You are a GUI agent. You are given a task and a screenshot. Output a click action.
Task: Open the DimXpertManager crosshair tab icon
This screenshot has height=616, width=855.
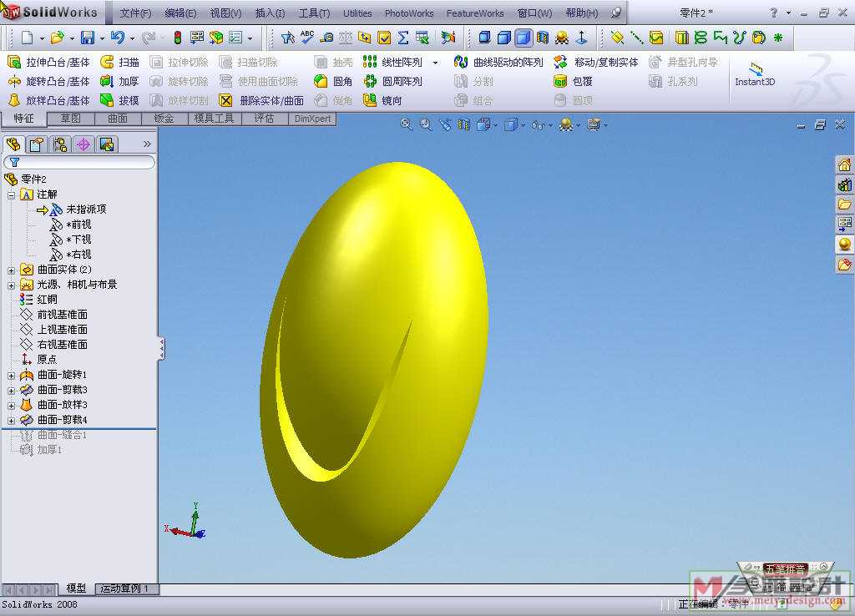coord(83,144)
